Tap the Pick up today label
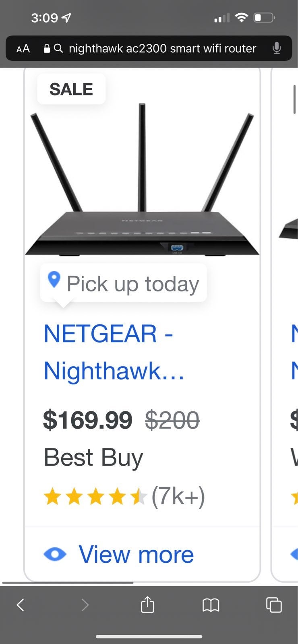The width and height of the screenshot is (298, 644). coord(133,284)
